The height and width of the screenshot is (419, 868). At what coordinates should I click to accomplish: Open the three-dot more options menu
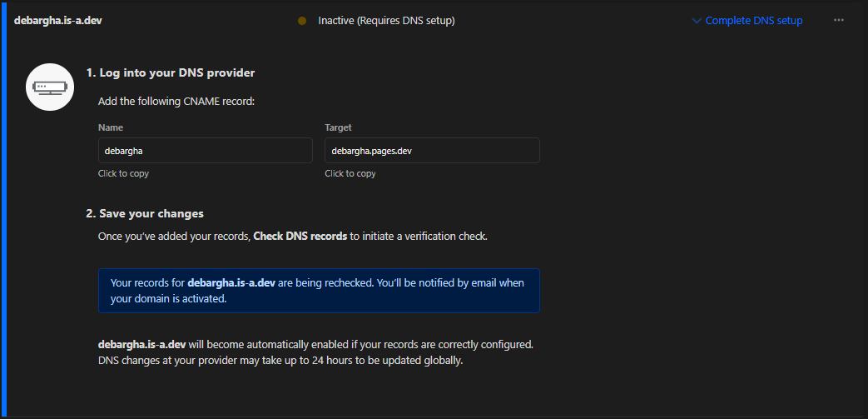[838, 21]
